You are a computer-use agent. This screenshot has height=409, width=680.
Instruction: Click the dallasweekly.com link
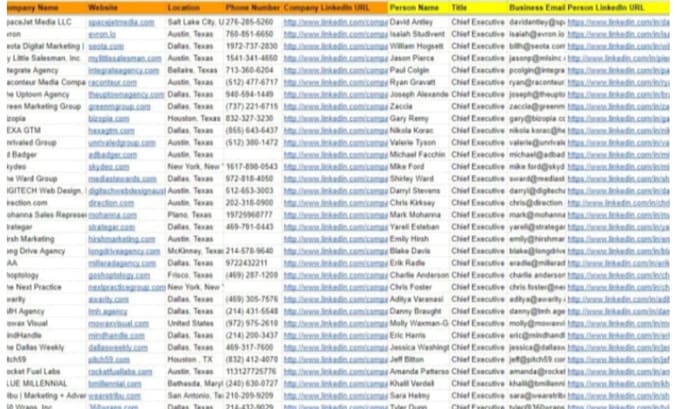point(118,348)
